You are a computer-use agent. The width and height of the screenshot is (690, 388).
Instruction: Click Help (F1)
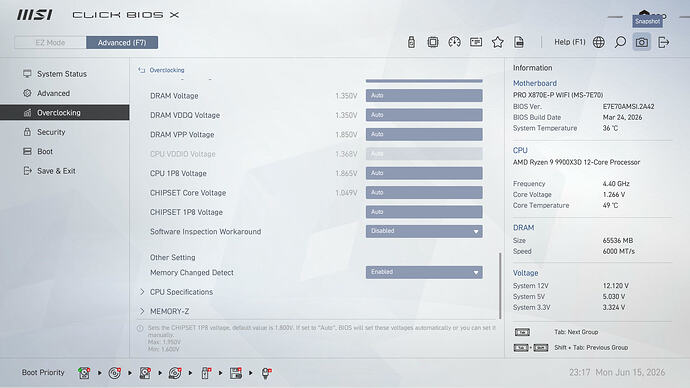[x=569, y=42]
